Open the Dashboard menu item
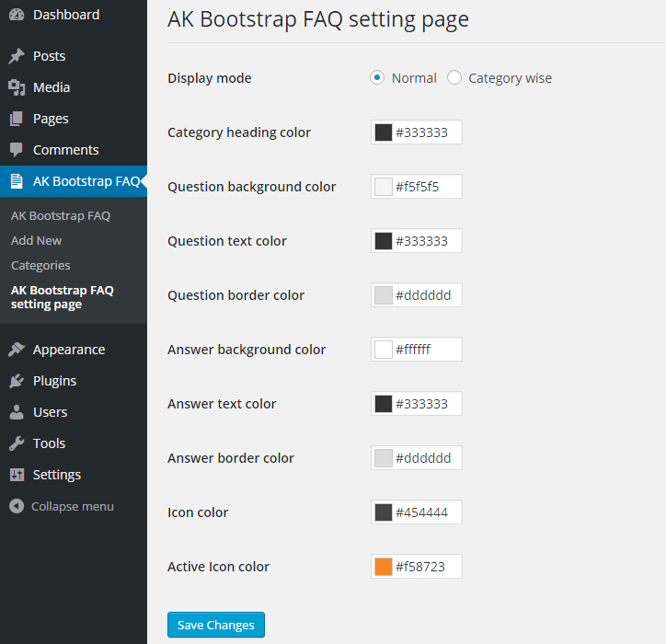The height and width of the screenshot is (644, 666). click(x=74, y=15)
